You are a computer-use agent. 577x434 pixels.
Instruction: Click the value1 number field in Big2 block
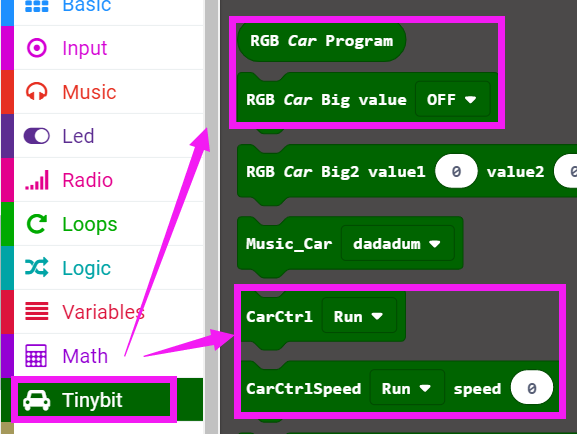456,171
